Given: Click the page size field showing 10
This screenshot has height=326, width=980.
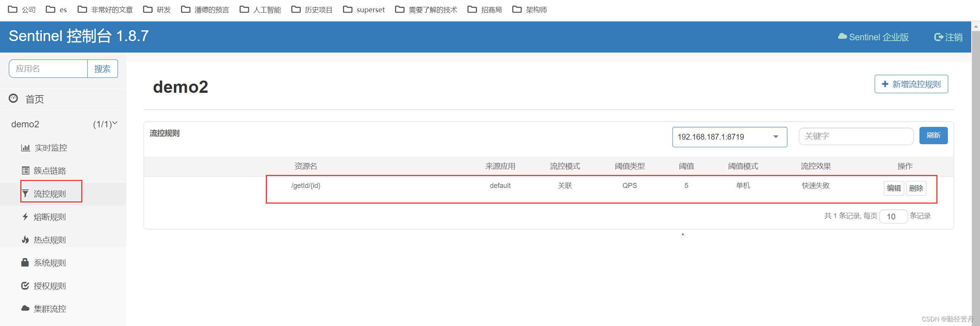Looking at the screenshot, I should click(893, 216).
